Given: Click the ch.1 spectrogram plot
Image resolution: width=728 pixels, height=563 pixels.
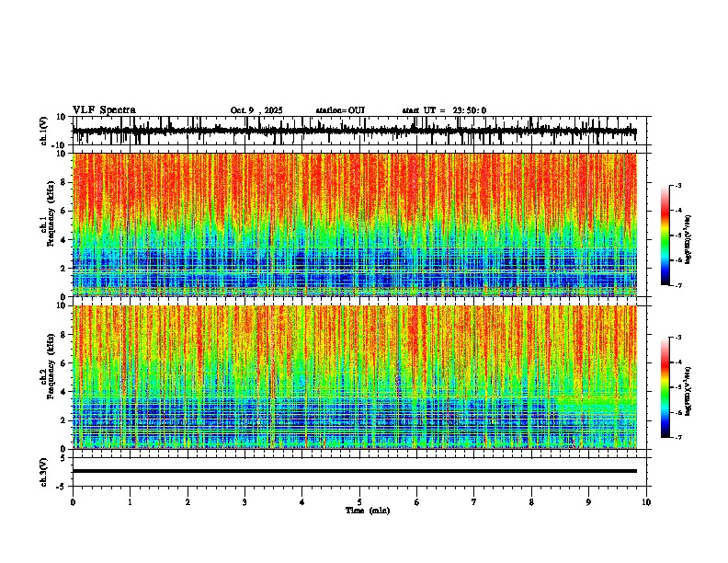Looking at the screenshot, I should click(355, 224).
